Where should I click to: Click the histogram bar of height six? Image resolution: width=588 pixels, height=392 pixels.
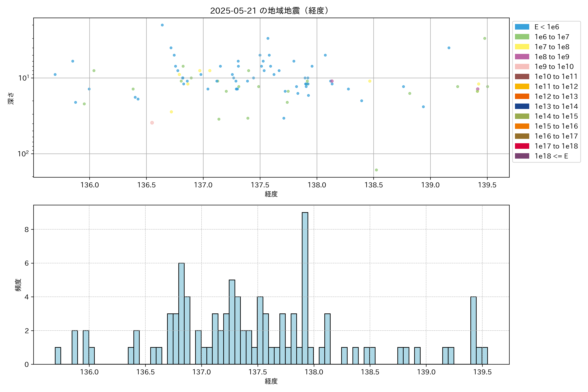click(x=181, y=313)
